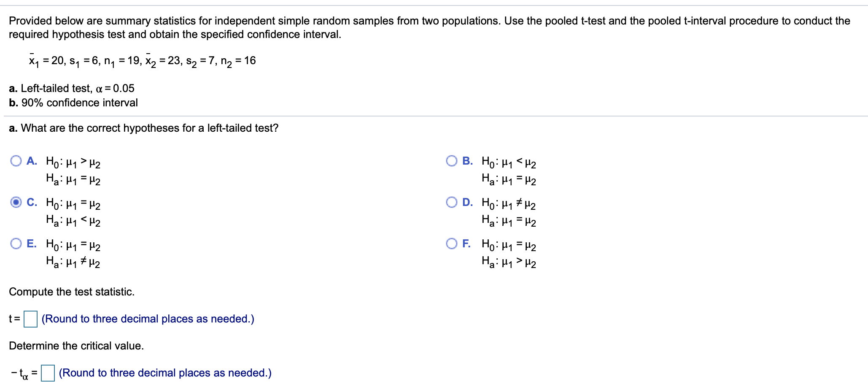Click the '90% confidence interval' line
Screen dimensions: 868x390
point(73,103)
